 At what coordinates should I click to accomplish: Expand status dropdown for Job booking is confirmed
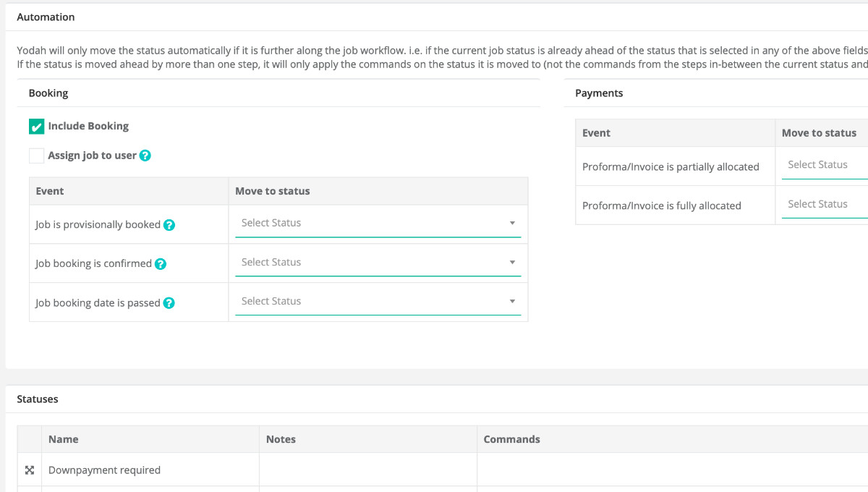[378, 263]
